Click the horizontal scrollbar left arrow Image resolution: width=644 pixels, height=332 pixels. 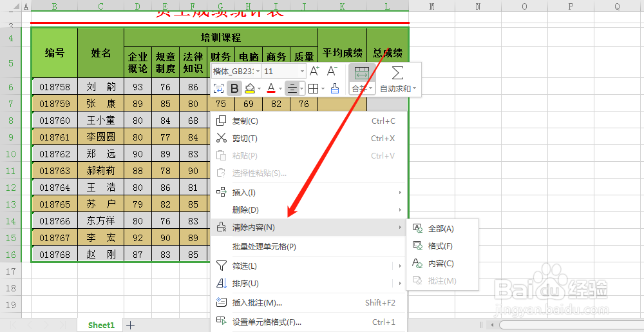[x=491, y=325]
